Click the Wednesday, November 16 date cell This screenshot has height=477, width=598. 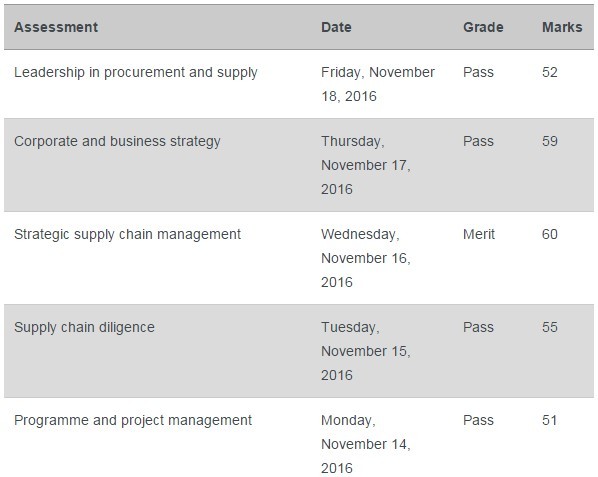click(x=366, y=258)
